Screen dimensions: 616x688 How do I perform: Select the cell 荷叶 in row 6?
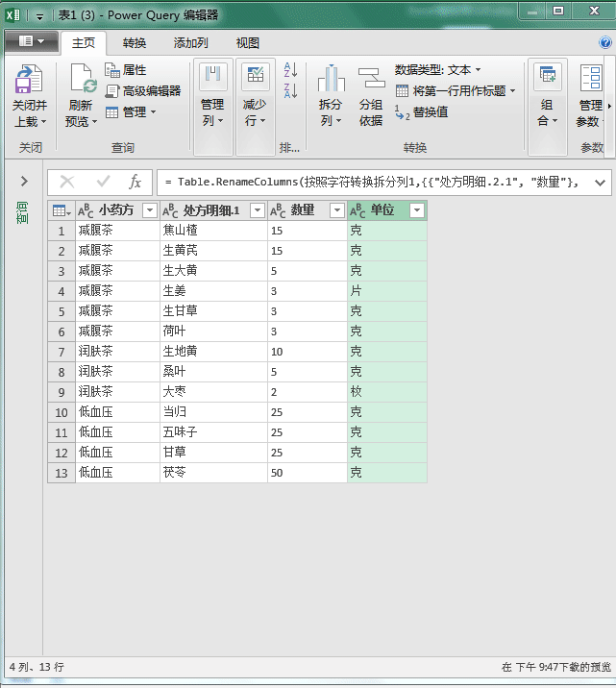pos(213,332)
